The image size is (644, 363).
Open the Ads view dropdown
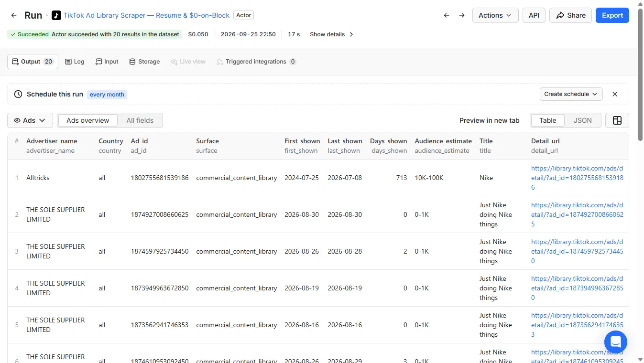coord(30,120)
